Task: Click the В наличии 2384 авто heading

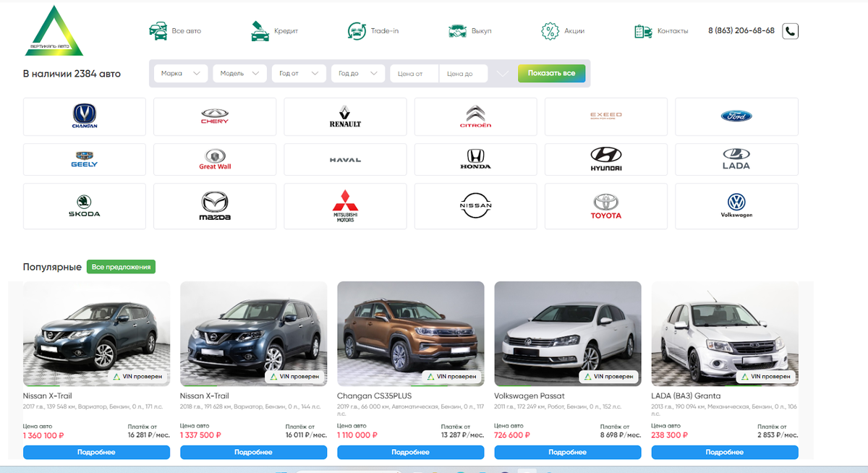Action: point(72,74)
